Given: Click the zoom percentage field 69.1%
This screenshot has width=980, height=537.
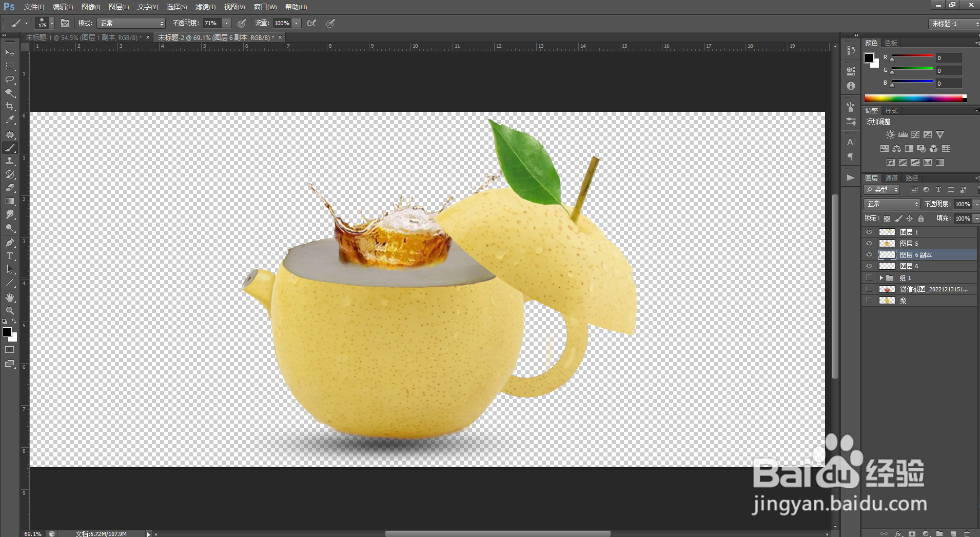Looking at the screenshot, I should pyautogui.click(x=33, y=533).
